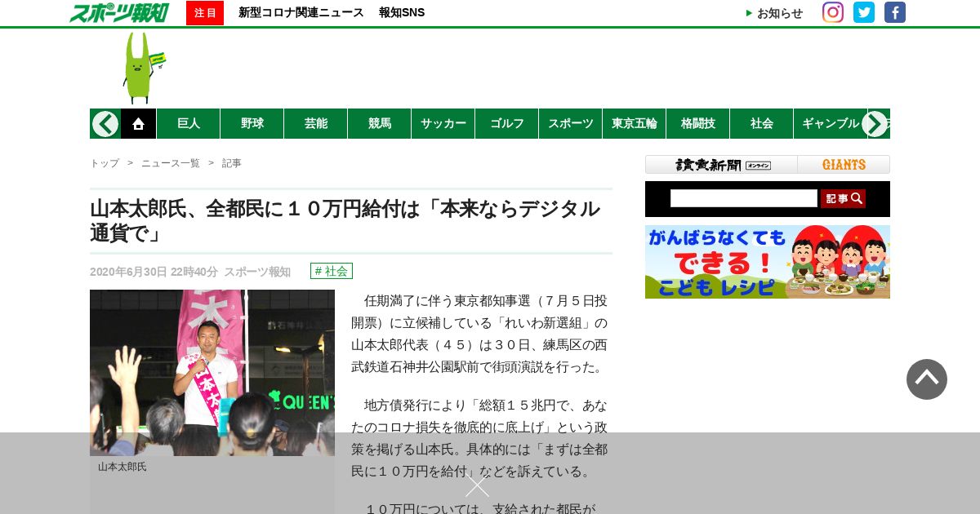This screenshot has width=980, height=514.
Task: Open the 読売新聞 オンライン banner
Action: (722, 165)
